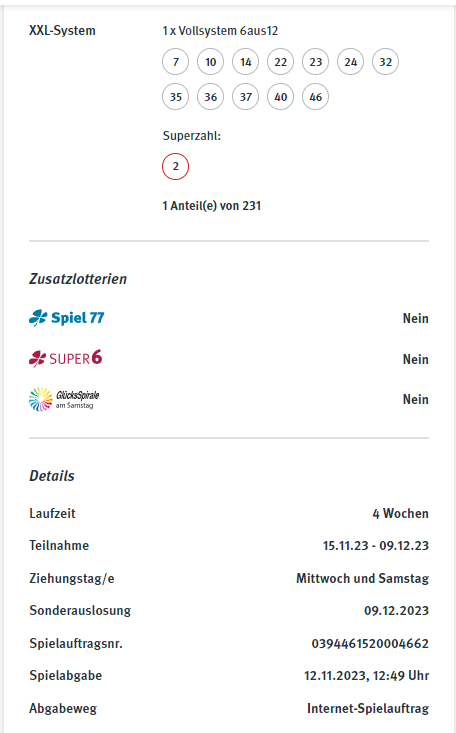Click the SUPER 6 logo
This screenshot has width=456, height=733.
click(x=65, y=359)
